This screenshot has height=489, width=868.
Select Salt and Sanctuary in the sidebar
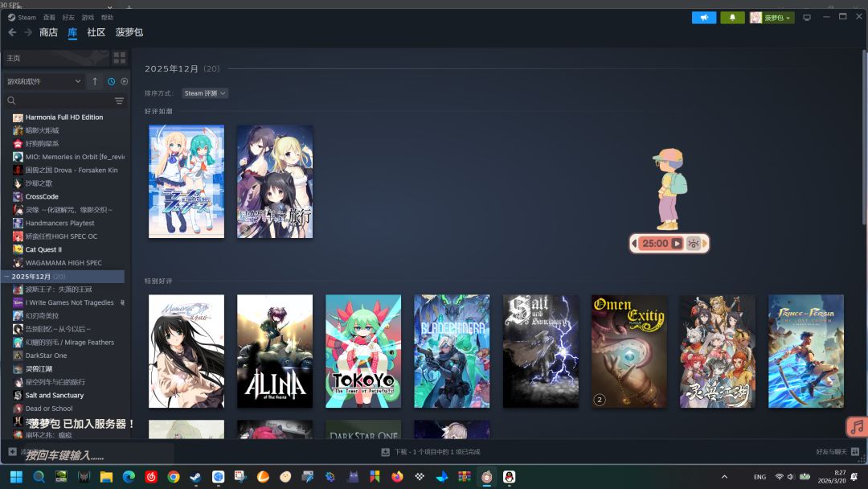55,396
